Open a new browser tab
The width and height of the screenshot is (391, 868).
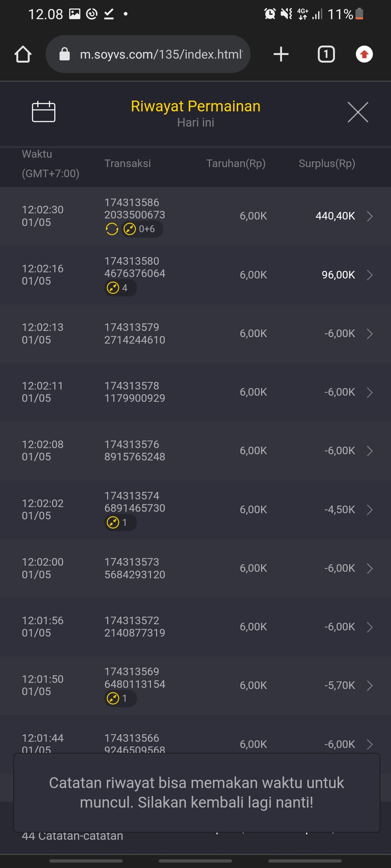pos(281,54)
